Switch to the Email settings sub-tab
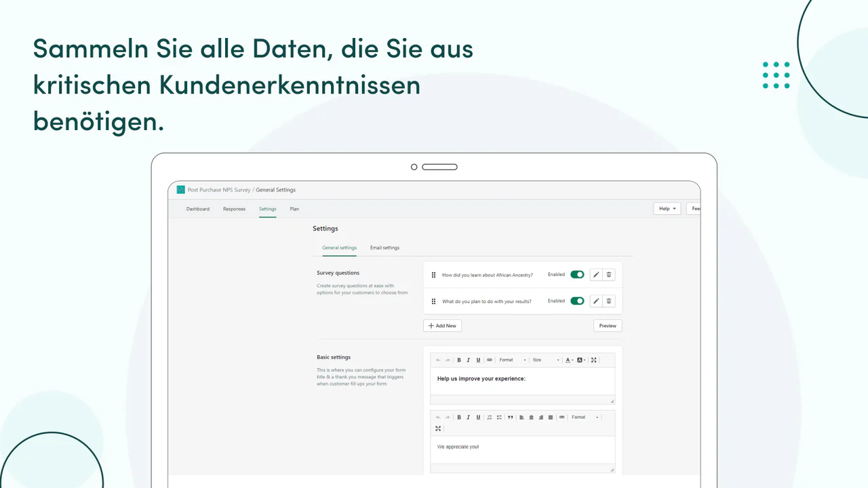Image resolution: width=868 pixels, height=488 pixels. (384, 248)
